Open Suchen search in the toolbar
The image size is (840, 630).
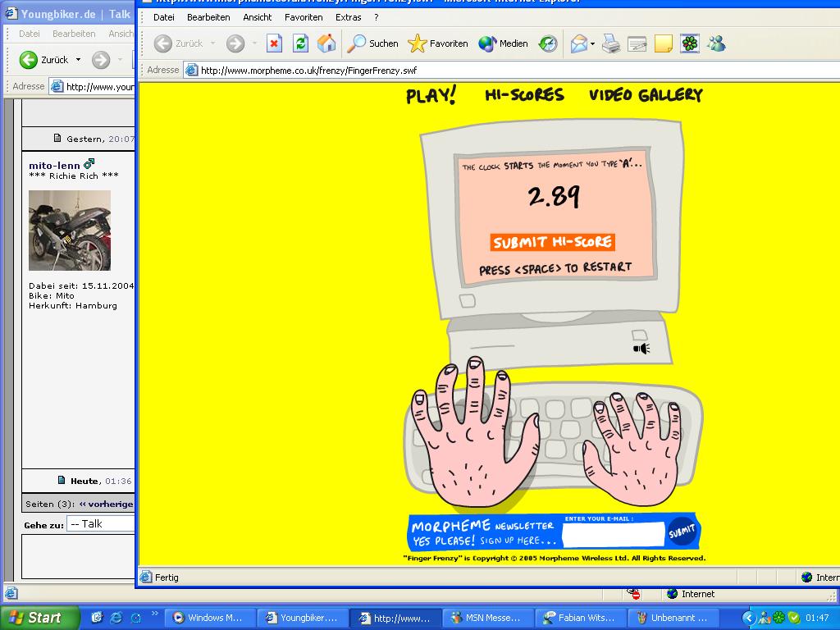[x=373, y=43]
